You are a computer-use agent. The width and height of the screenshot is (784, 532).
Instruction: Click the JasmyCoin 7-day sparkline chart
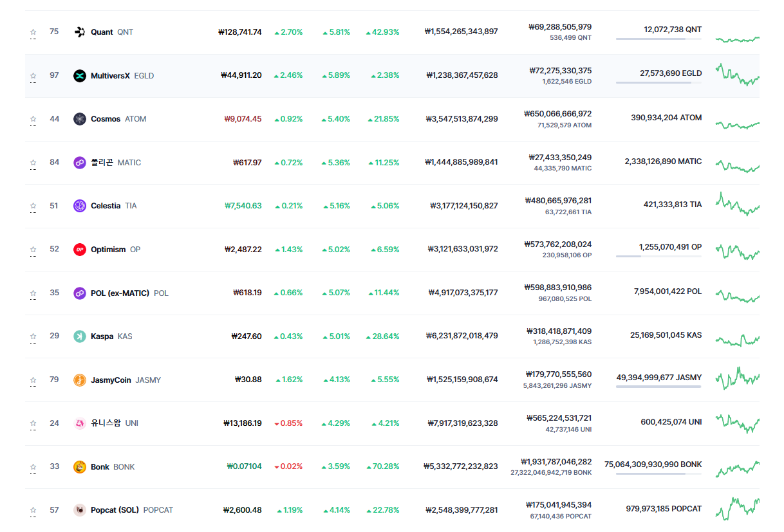(x=738, y=378)
